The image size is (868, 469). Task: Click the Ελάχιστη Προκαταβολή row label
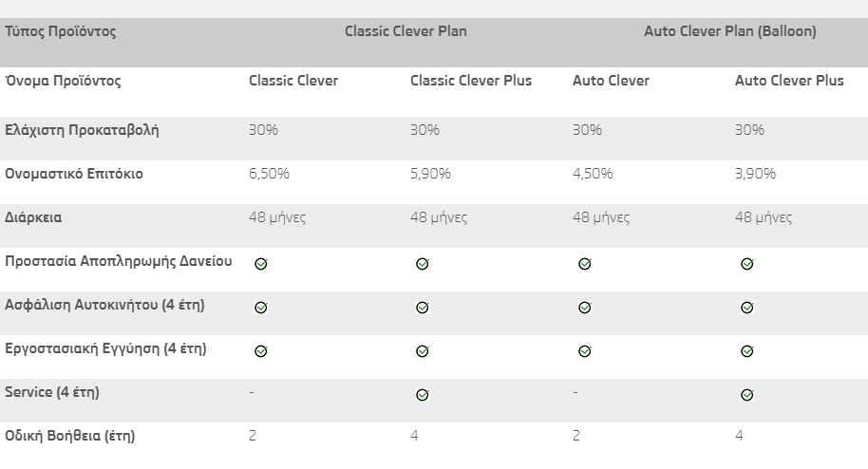click(x=82, y=130)
